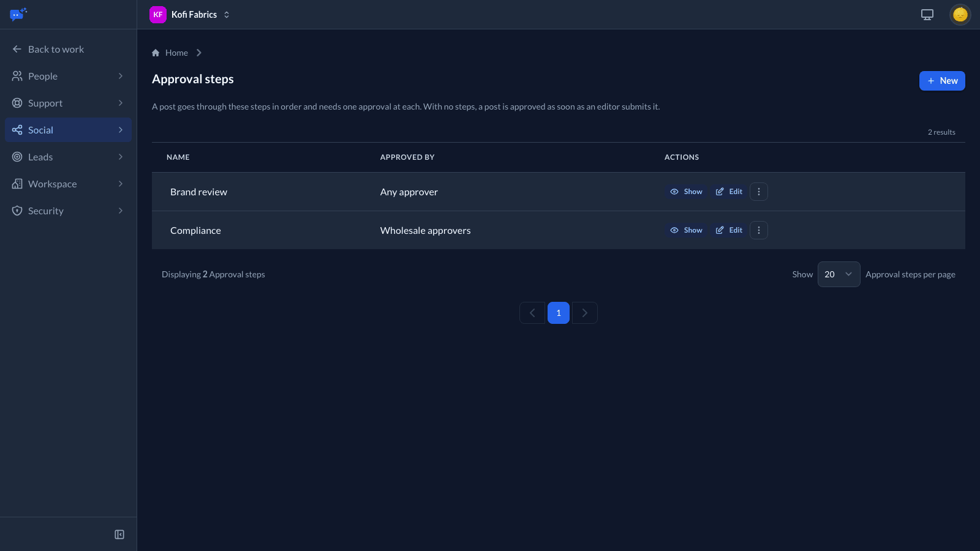Viewport: 980px width, 551px height.
Task: Show the Brand review step
Action: 686,192
